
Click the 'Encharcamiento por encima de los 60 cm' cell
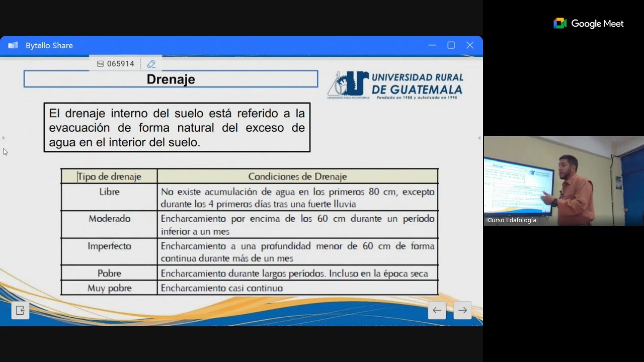pos(297,224)
